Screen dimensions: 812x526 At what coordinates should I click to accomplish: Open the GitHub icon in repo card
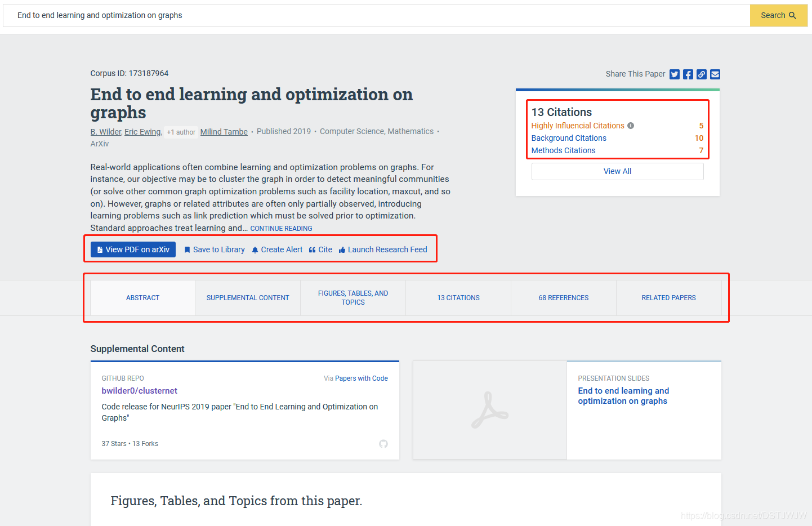pyautogui.click(x=383, y=444)
